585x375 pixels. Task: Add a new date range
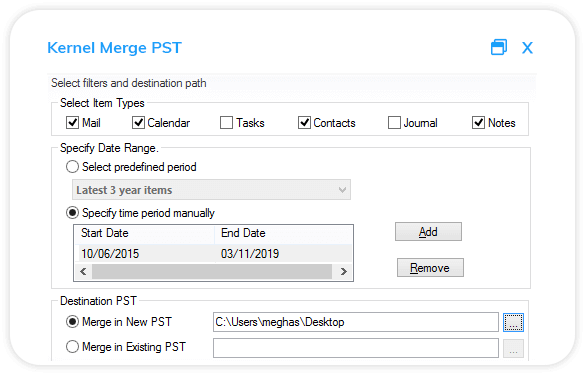point(428,232)
